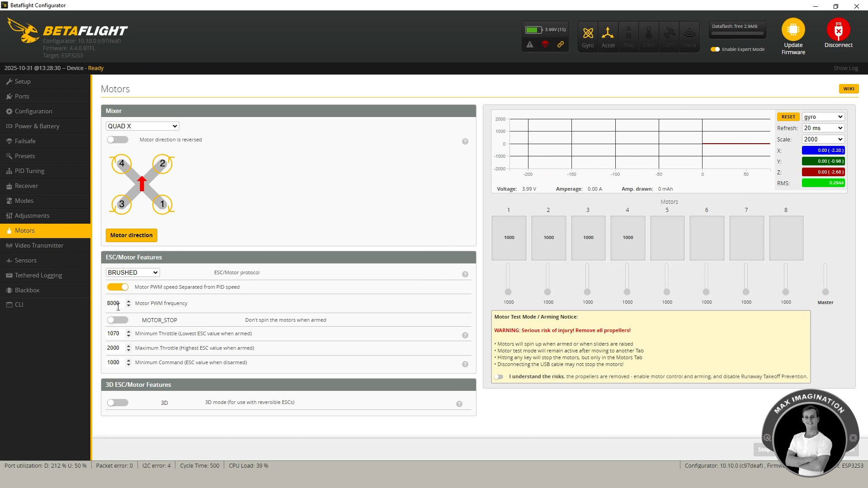Screen dimensions: 868x488
Task: Click the Motor direction button
Action: [131, 235]
